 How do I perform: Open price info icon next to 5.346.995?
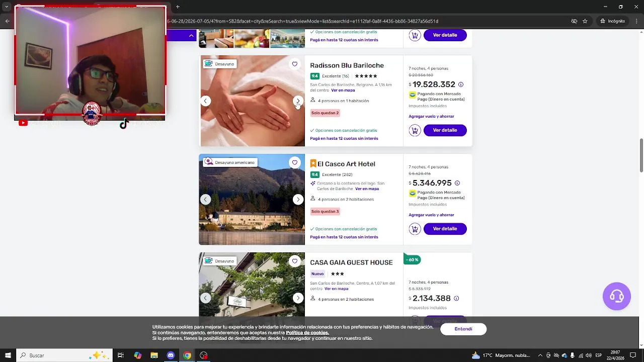(x=457, y=183)
